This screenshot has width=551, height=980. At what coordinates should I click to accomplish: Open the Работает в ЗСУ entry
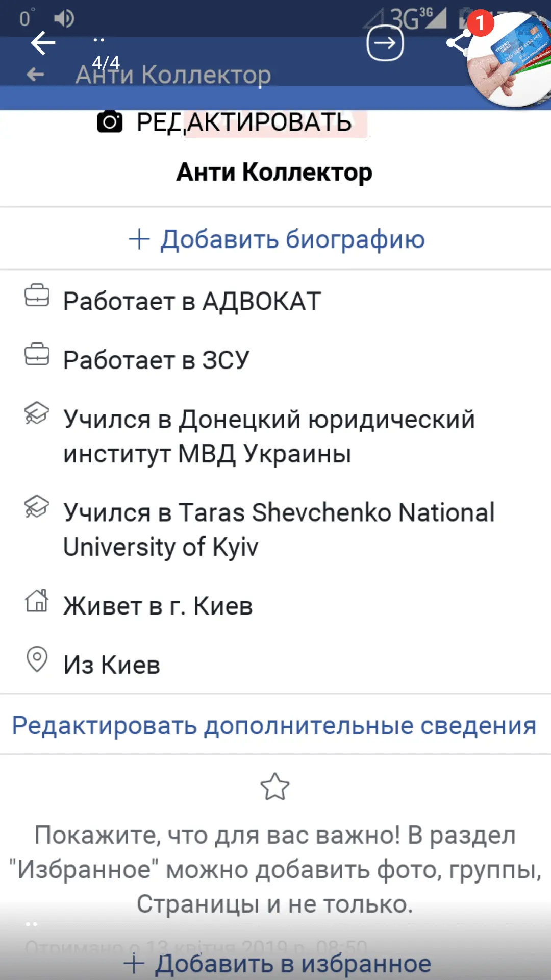tap(156, 360)
